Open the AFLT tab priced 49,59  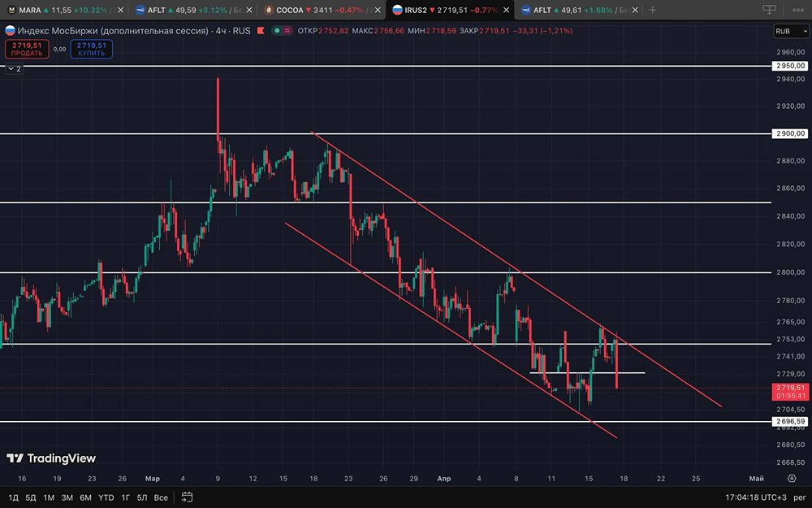coord(189,10)
